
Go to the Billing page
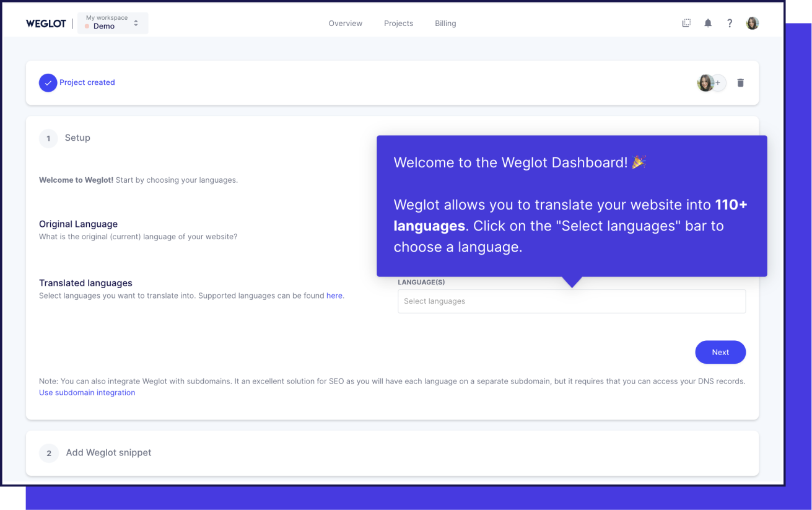(x=445, y=23)
